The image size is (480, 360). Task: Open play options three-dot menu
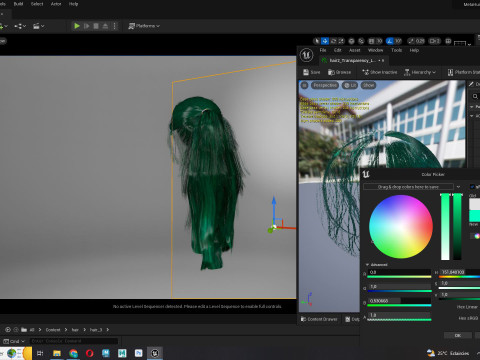[x=115, y=26]
